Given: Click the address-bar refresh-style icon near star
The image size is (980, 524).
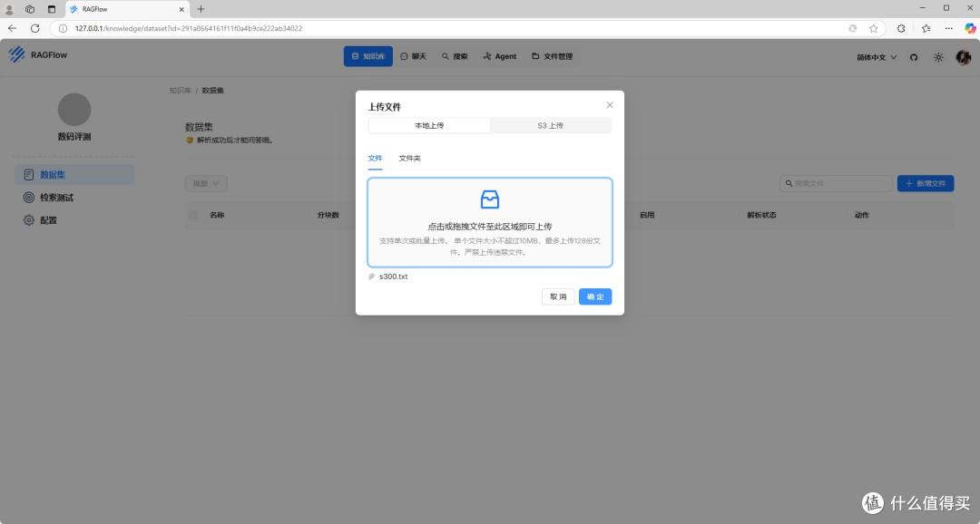Looking at the screenshot, I should [852, 28].
